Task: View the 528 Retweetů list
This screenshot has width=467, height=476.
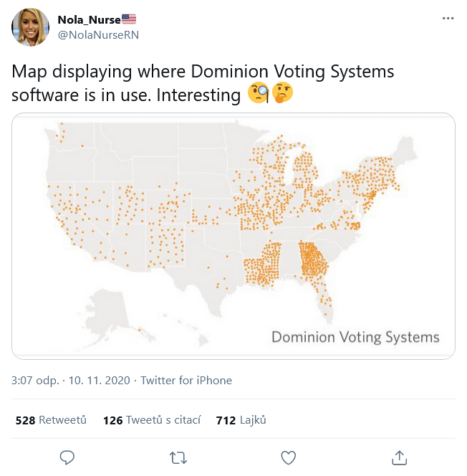Action: point(51,420)
